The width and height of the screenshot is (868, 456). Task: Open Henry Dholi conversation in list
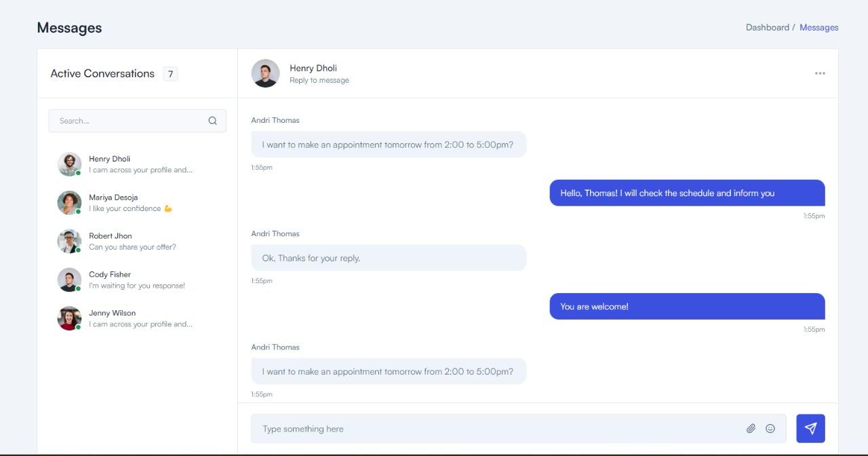point(140,164)
